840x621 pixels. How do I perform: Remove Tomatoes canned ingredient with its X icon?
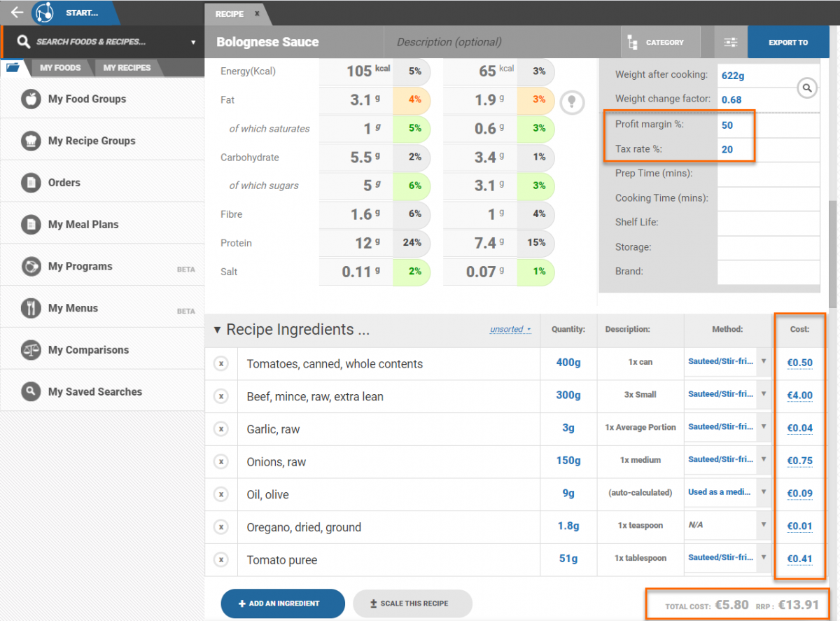tap(220, 363)
